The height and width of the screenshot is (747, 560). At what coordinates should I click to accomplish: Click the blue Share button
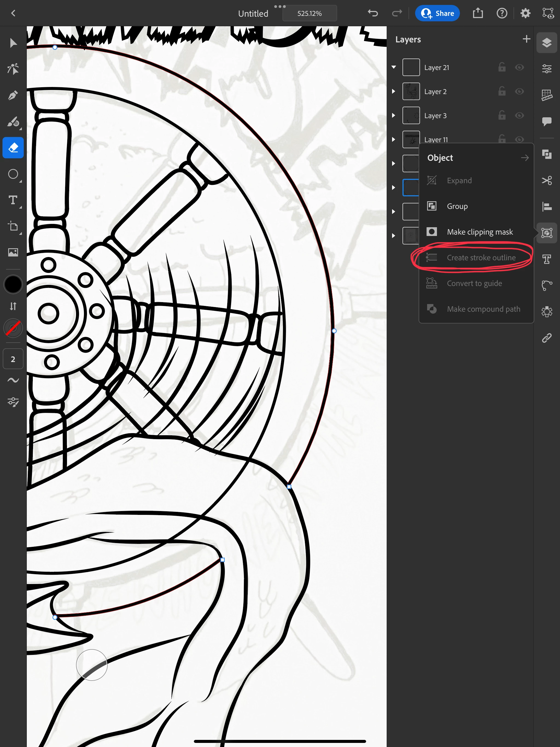click(437, 13)
